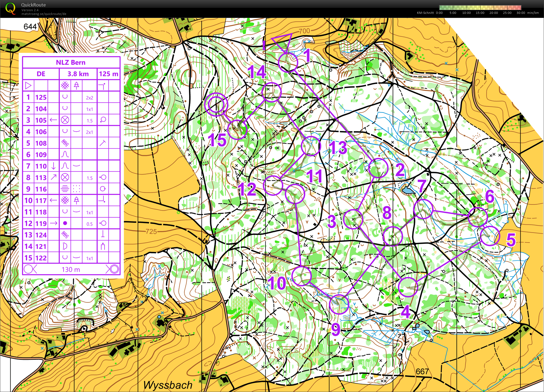Click the 3.8 km course length cell
The image size is (544, 392).
click(78, 74)
